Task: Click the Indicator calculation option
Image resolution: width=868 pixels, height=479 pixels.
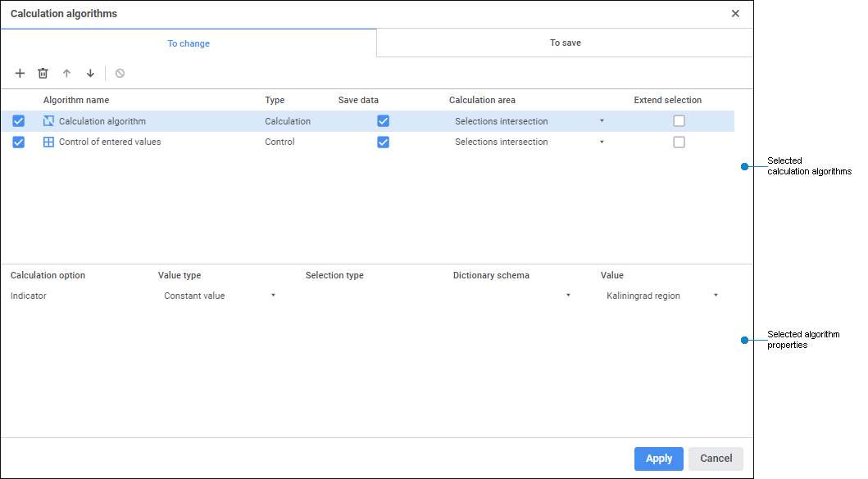Action: (28, 296)
